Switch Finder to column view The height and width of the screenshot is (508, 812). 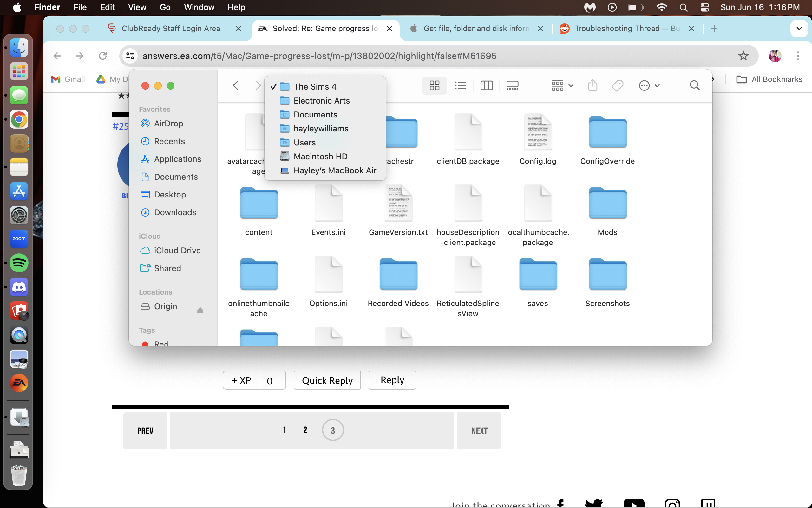[486, 85]
